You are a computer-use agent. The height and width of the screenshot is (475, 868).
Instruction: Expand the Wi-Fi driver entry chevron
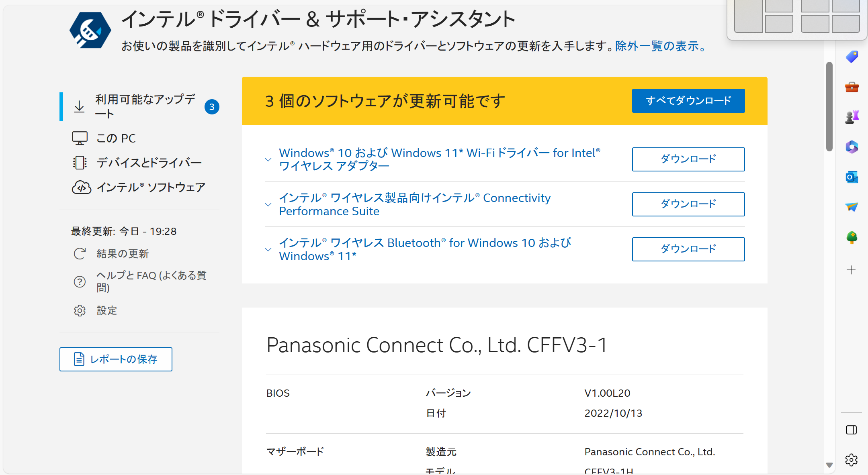pyautogui.click(x=268, y=159)
